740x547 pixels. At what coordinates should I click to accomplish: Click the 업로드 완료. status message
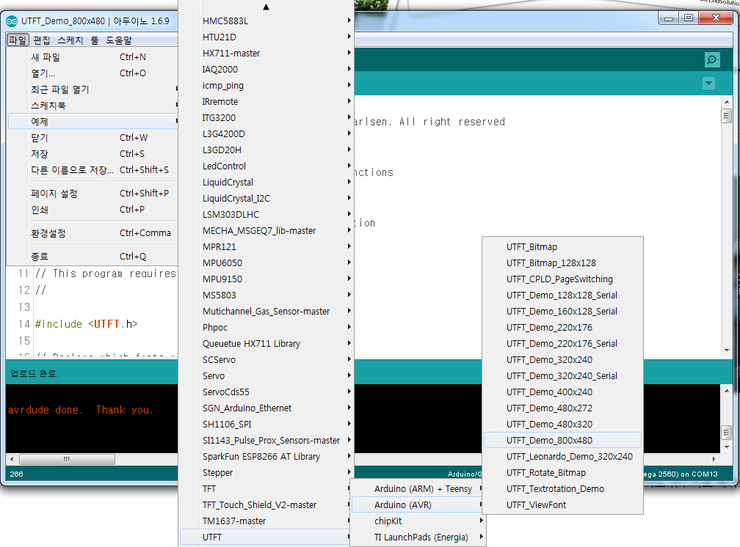(34, 373)
